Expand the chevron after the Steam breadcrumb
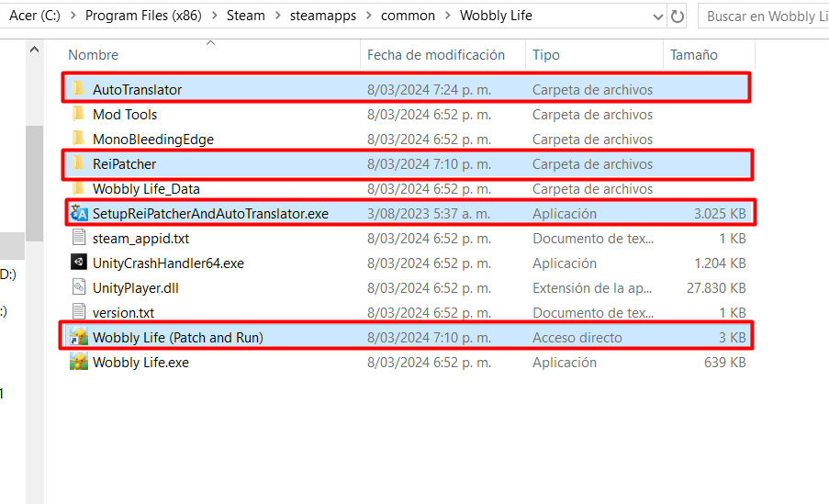Image resolution: width=829 pixels, height=504 pixels. click(277, 16)
